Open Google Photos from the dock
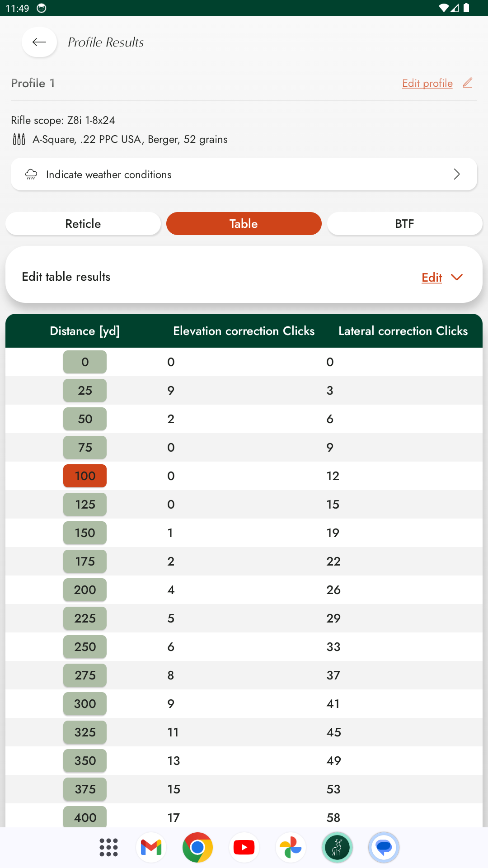488x868 pixels. [291, 847]
